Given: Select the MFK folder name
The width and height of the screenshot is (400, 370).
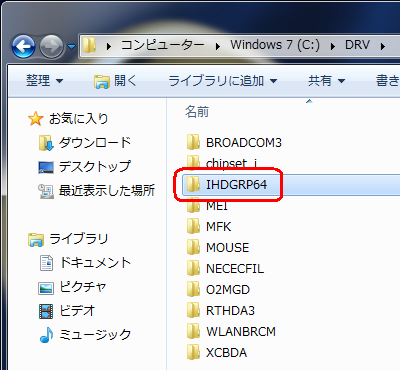Looking at the screenshot, I should pos(218,227).
